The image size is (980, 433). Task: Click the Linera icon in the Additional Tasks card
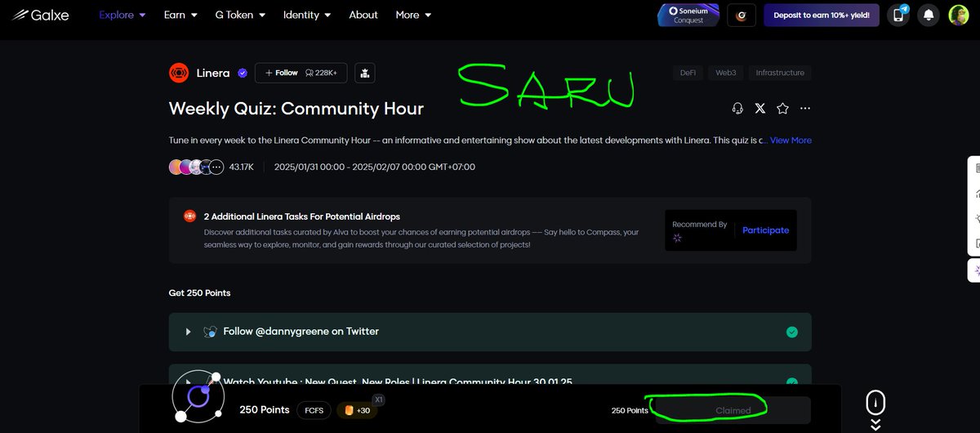point(189,216)
